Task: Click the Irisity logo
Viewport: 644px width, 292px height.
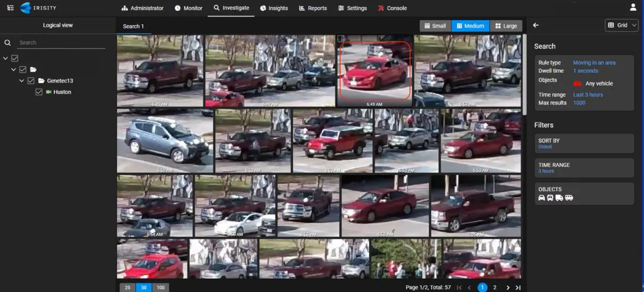Action: [x=38, y=8]
